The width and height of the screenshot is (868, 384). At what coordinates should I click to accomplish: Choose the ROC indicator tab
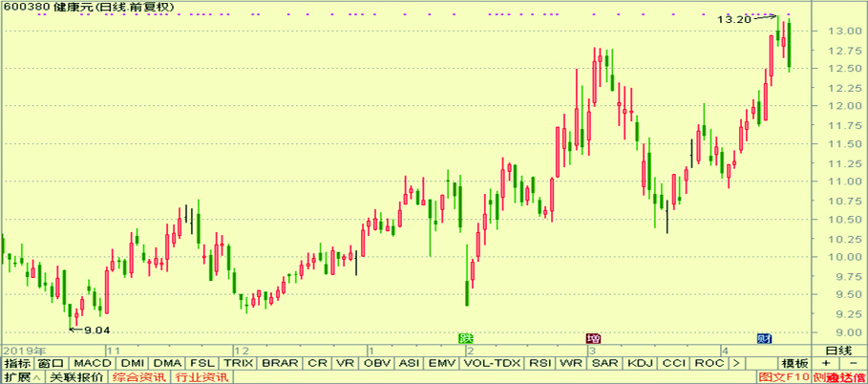tap(709, 364)
